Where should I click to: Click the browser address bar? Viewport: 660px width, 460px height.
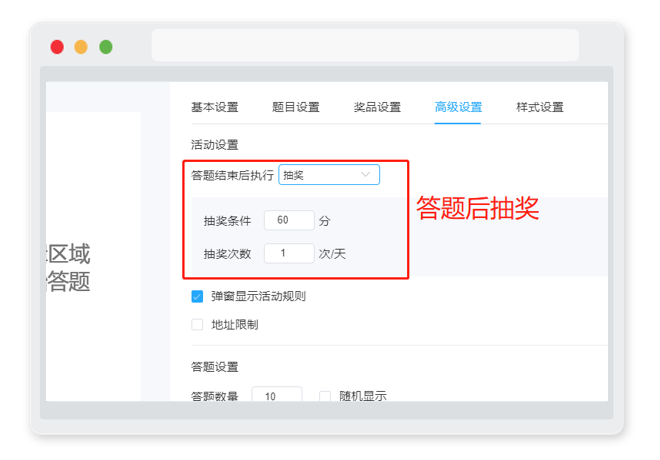[365, 45]
